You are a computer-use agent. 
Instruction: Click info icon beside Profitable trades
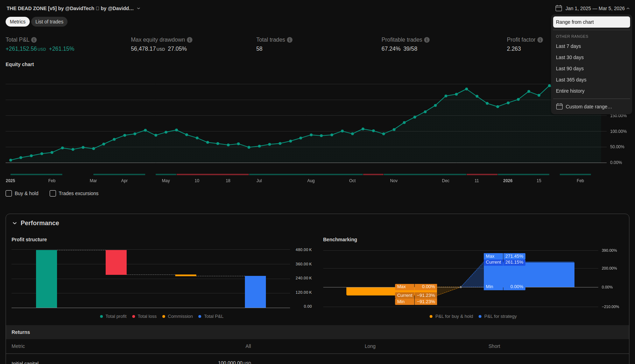tap(427, 40)
